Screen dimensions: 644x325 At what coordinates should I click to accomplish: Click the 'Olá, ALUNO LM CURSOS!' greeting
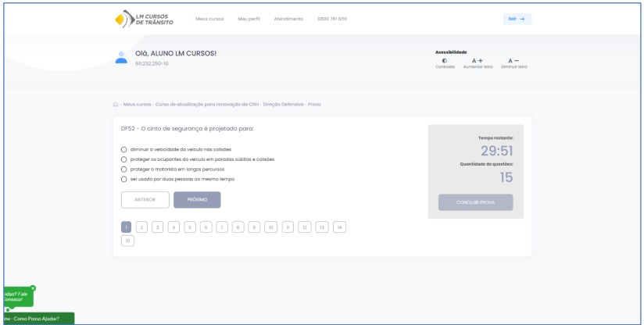pos(176,53)
